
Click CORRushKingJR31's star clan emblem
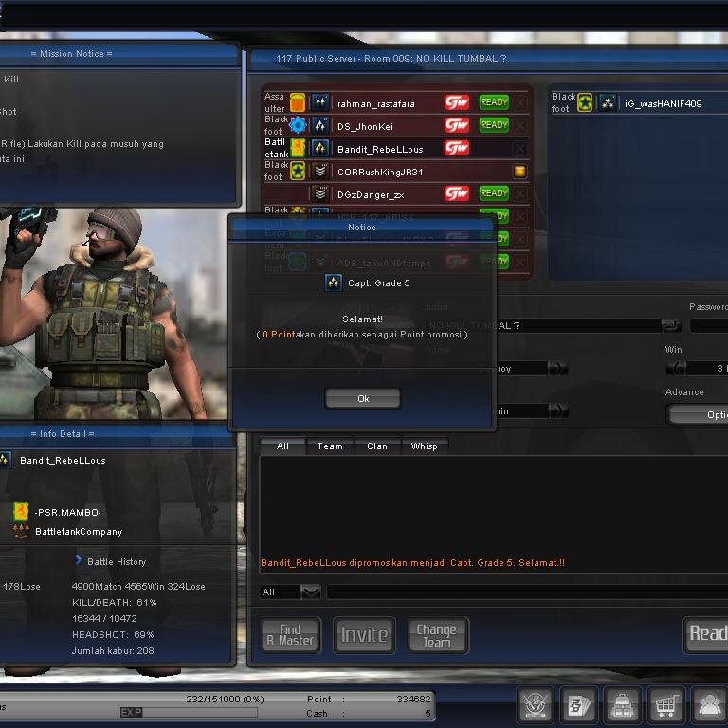(298, 171)
